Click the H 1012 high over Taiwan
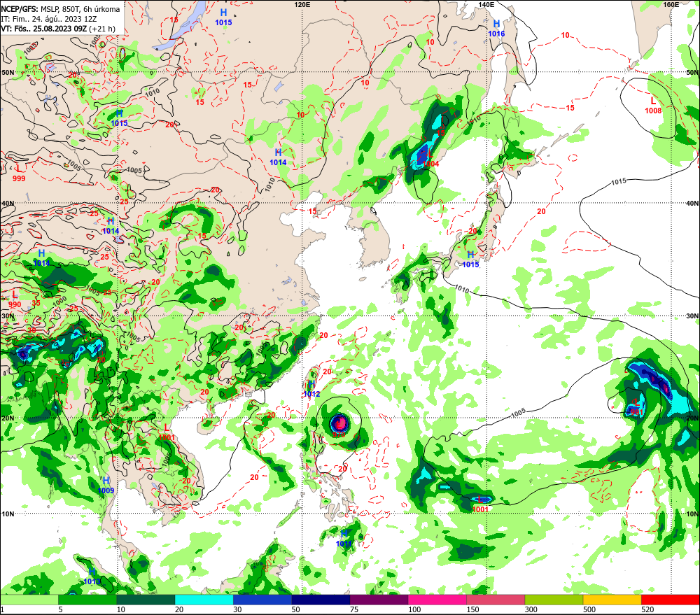This screenshot has width=700, height=615. pyautogui.click(x=311, y=389)
